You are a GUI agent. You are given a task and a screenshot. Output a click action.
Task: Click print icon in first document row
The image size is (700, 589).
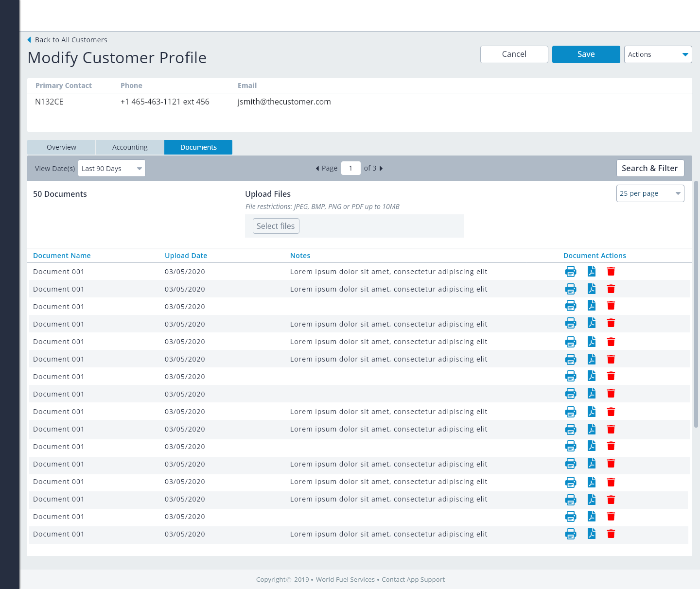(570, 272)
